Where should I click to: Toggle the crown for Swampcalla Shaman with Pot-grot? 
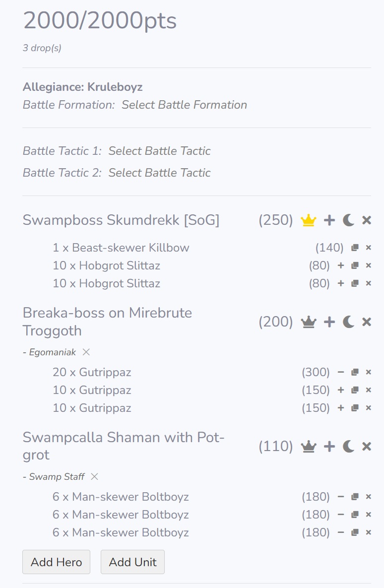point(309,447)
